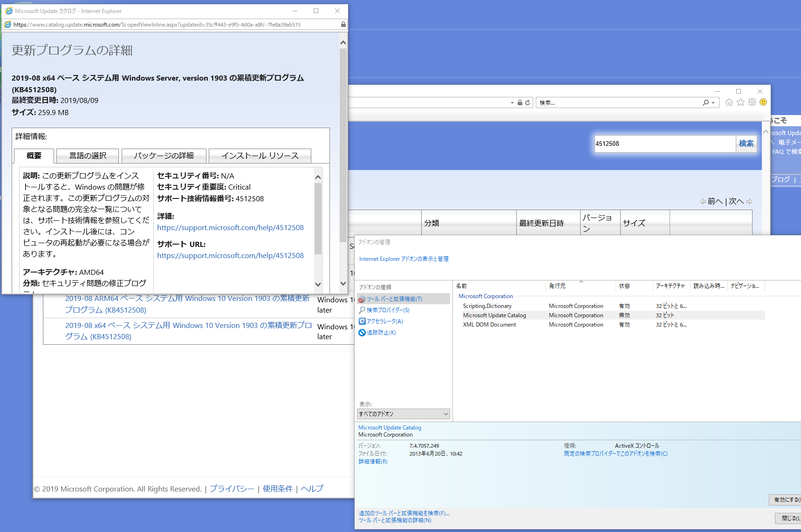Open favorites star icon
The height and width of the screenshot is (532, 801).
pos(741,102)
